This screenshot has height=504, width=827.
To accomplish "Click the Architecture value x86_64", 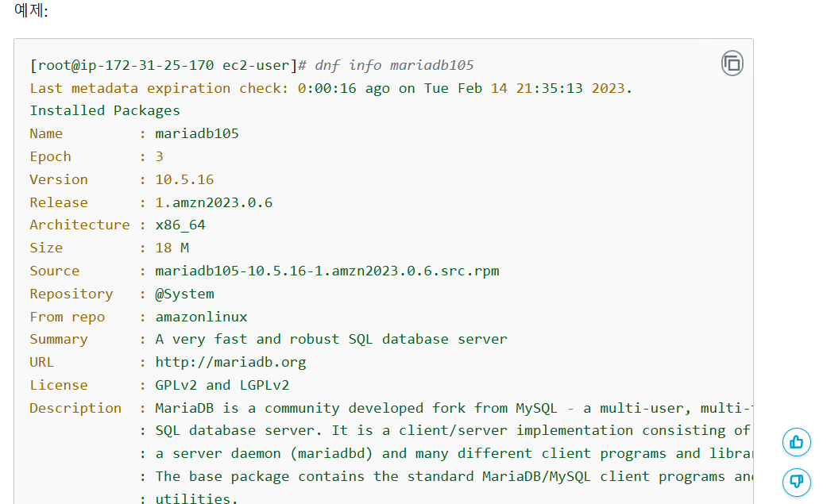I will 180,225.
